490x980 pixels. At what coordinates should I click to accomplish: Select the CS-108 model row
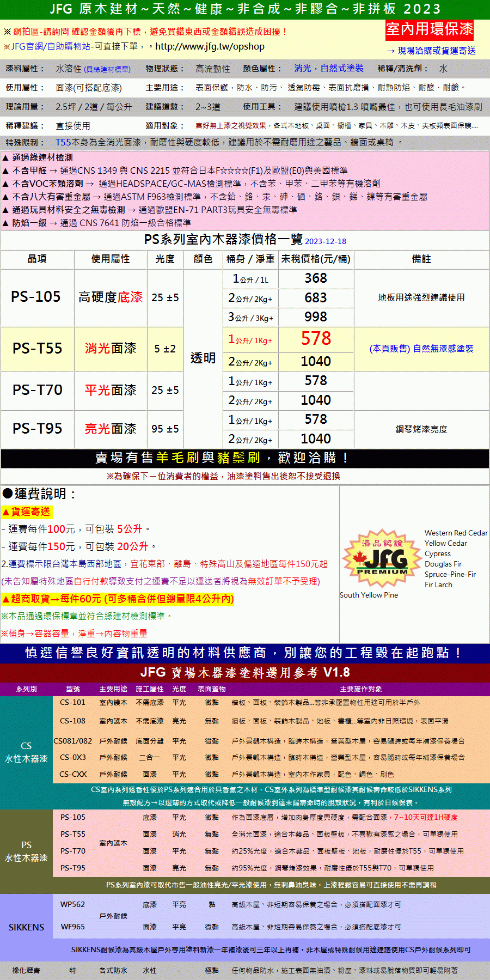[x=271, y=721]
